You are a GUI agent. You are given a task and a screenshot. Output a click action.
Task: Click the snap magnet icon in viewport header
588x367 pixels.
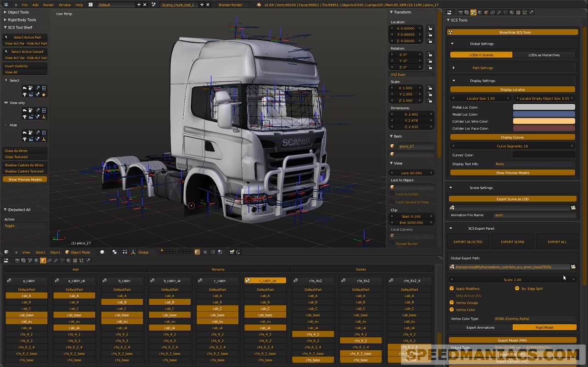[x=213, y=252]
